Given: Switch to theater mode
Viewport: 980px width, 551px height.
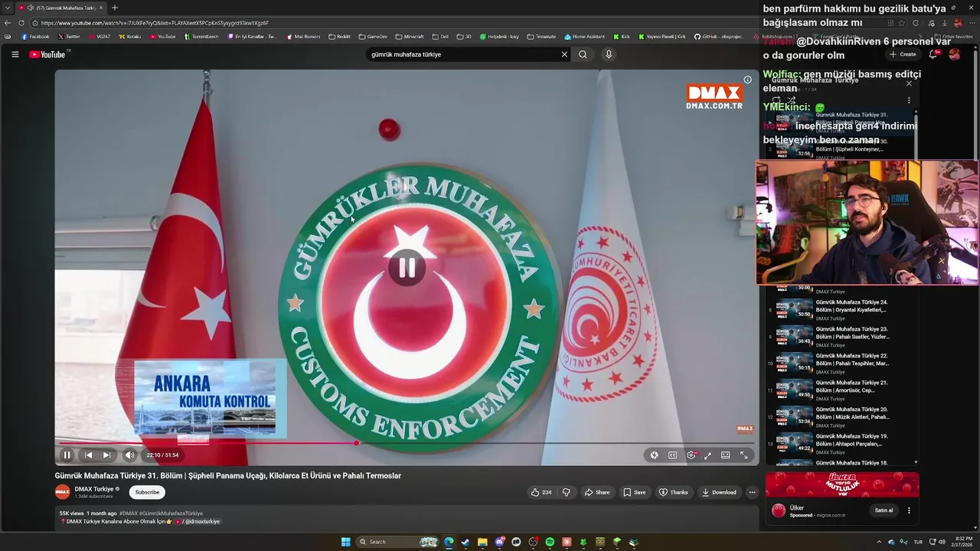Looking at the screenshot, I should (725, 455).
